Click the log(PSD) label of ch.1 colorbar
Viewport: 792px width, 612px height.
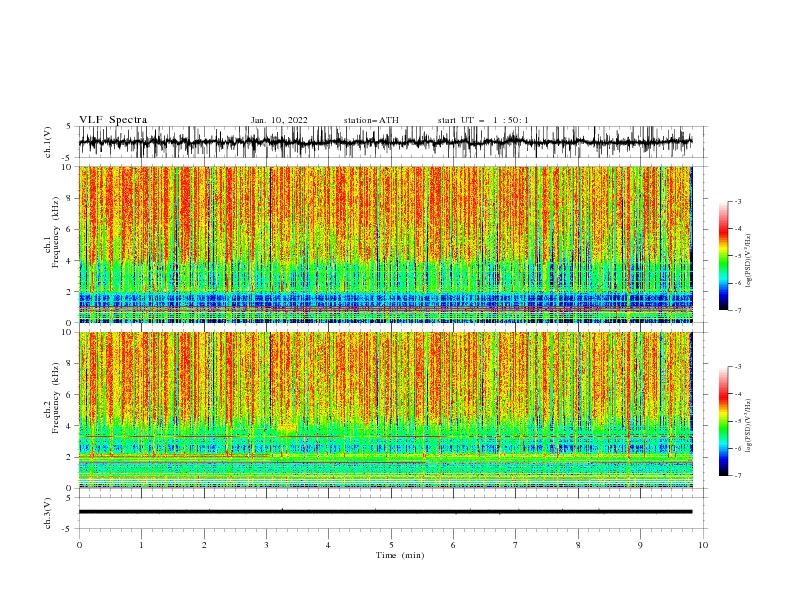pos(749,261)
